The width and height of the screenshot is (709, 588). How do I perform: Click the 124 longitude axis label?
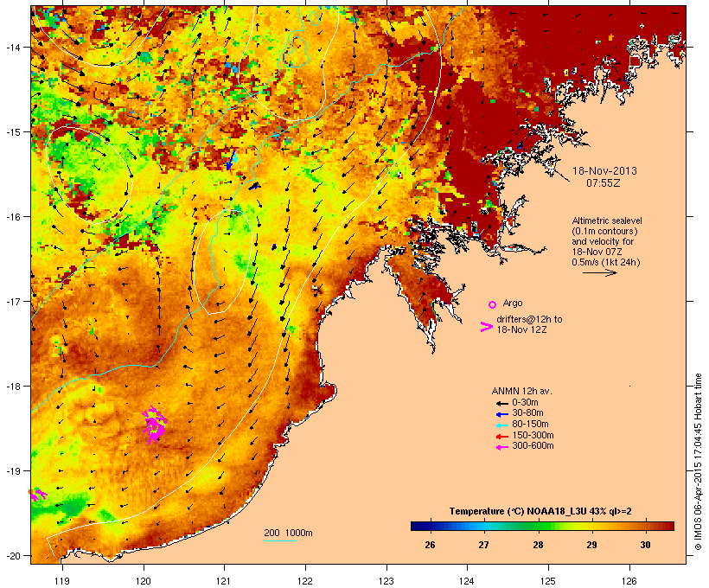tap(467, 581)
